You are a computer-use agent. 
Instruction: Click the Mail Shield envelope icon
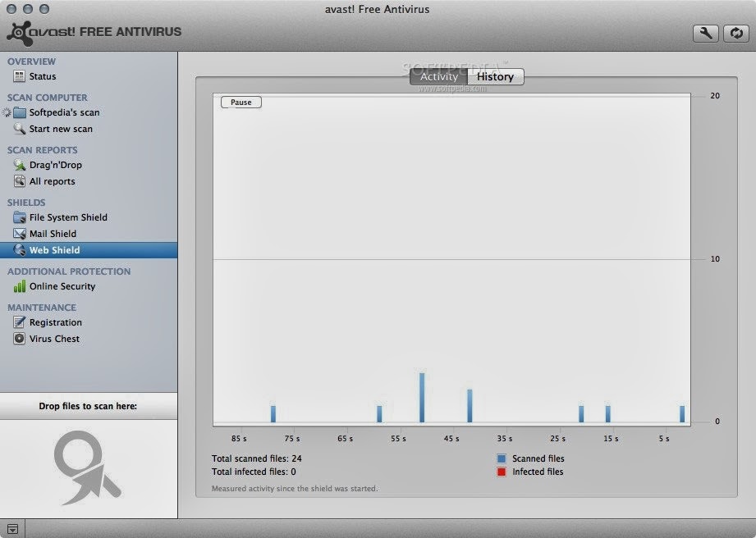[x=20, y=234]
